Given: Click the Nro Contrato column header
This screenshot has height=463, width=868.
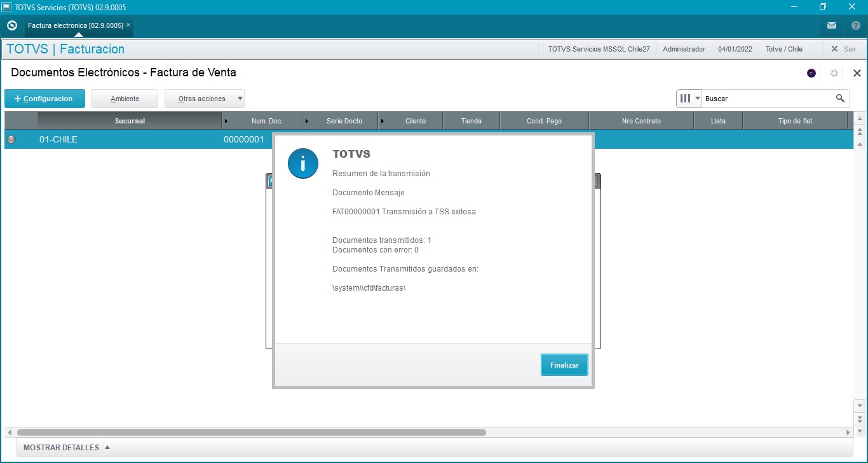Looking at the screenshot, I should tap(641, 121).
